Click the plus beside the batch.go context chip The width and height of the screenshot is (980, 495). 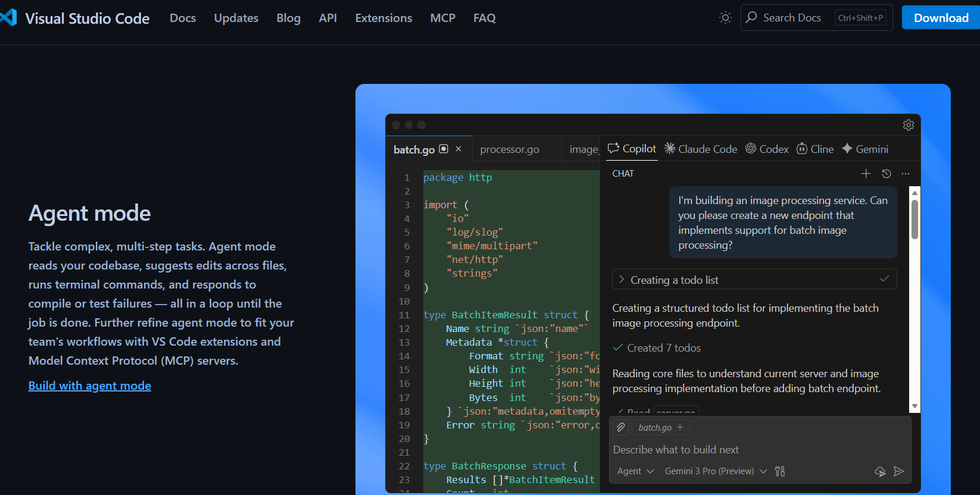coord(680,427)
